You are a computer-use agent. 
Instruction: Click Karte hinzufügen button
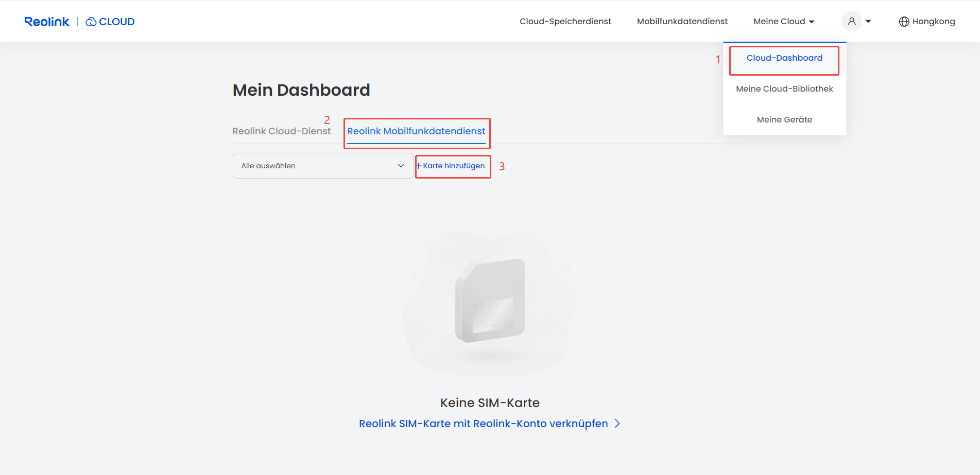(451, 166)
